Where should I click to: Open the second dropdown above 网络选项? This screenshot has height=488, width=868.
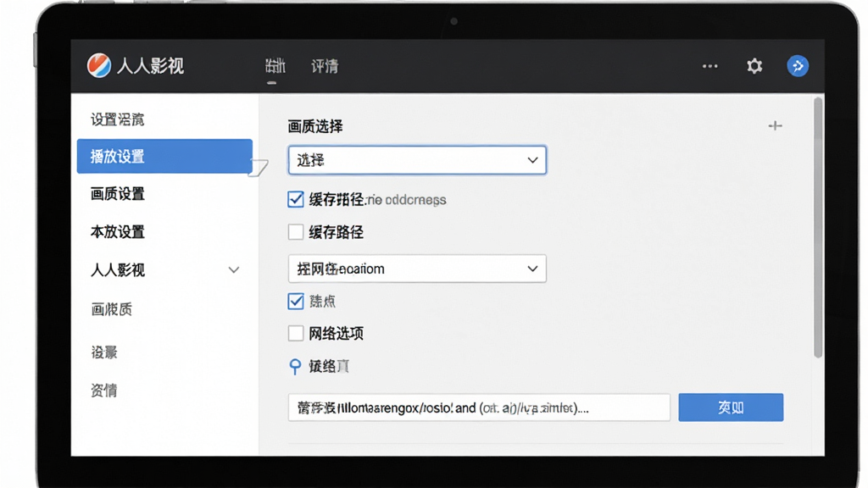[417, 269]
